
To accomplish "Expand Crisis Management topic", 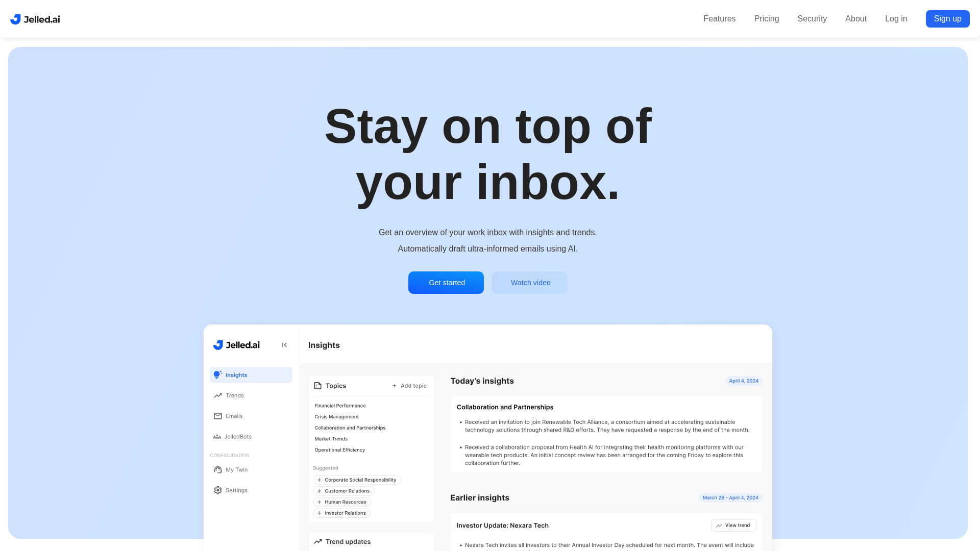I will click(336, 416).
